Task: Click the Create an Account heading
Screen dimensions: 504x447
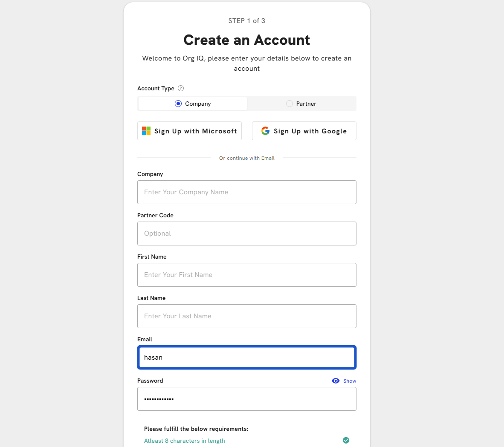Action: click(246, 40)
